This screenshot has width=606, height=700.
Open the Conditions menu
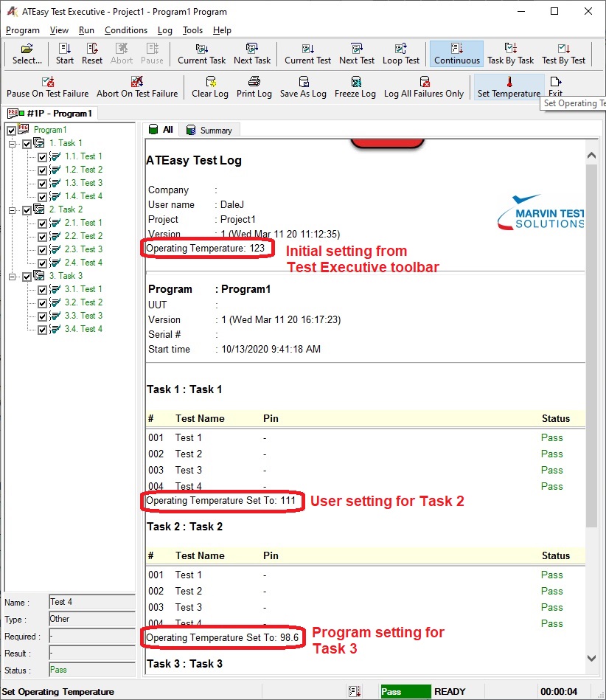point(125,30)
